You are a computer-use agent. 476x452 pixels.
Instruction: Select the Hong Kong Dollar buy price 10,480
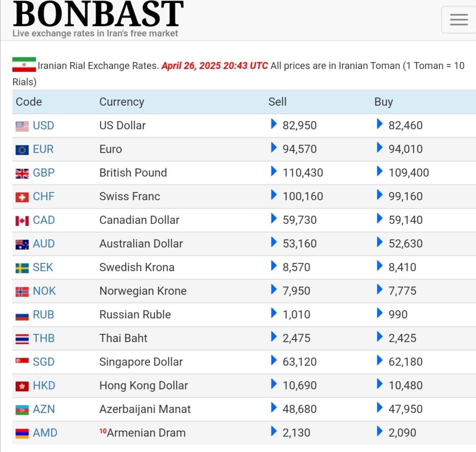coord(405,386)
